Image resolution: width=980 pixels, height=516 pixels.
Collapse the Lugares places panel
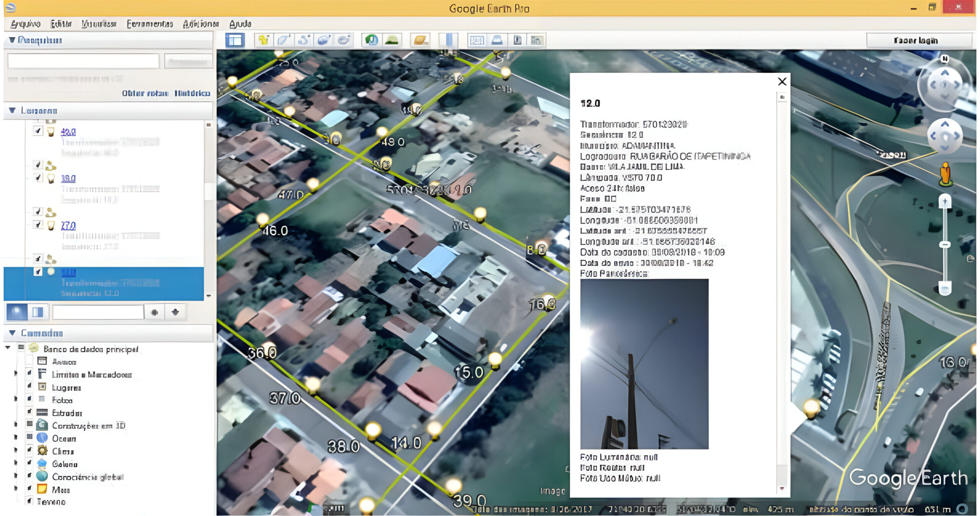click(12, 110)
